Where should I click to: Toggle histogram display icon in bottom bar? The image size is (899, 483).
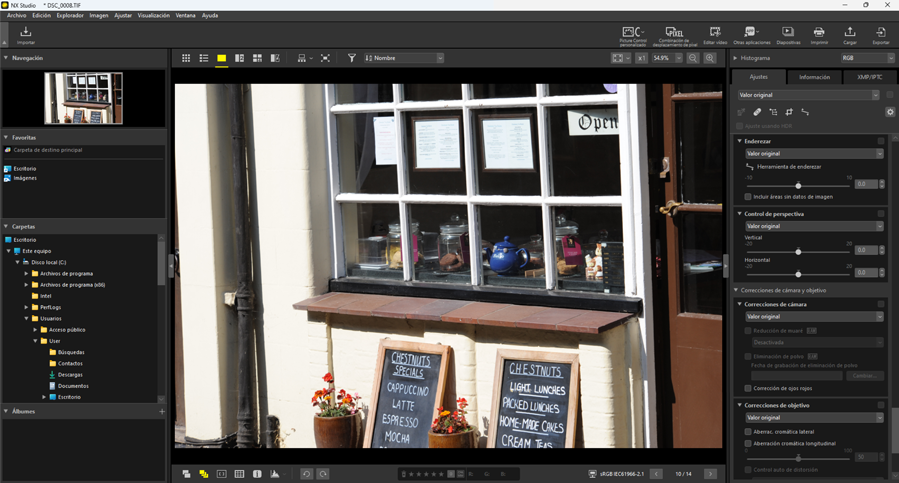pyautogui.click(x=275, y=474)
